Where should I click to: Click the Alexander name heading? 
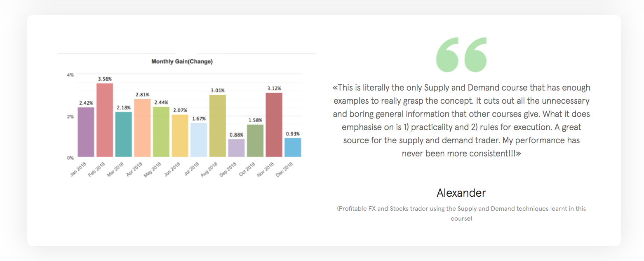461,193
